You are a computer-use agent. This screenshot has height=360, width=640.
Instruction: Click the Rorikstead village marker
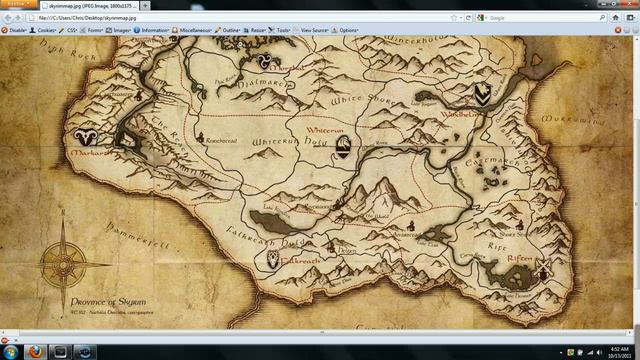click(200, 137)
